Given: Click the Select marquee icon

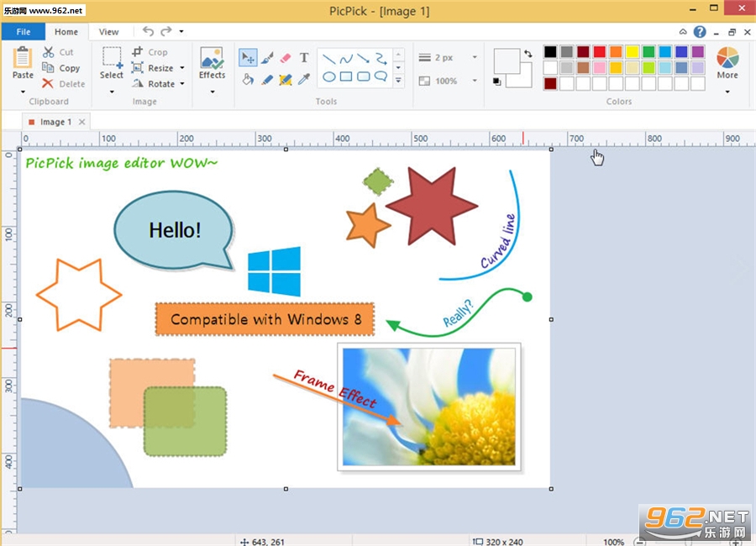Looking at the screenshot, I should tap(112, 57).
